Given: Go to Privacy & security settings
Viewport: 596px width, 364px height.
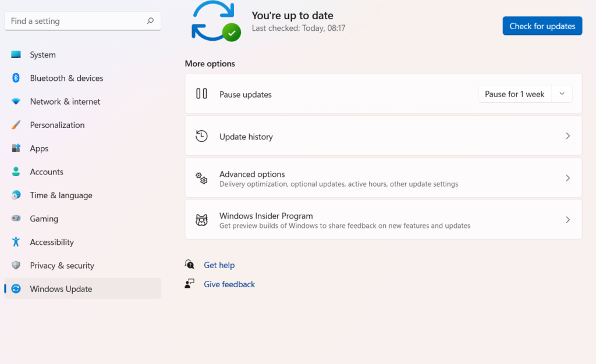Looking at the screenshot, I should click(83, 266).
